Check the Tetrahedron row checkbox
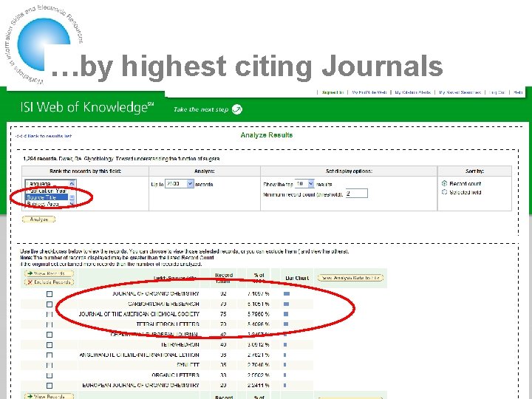The image size is (532, 399). tap(50, 345)
